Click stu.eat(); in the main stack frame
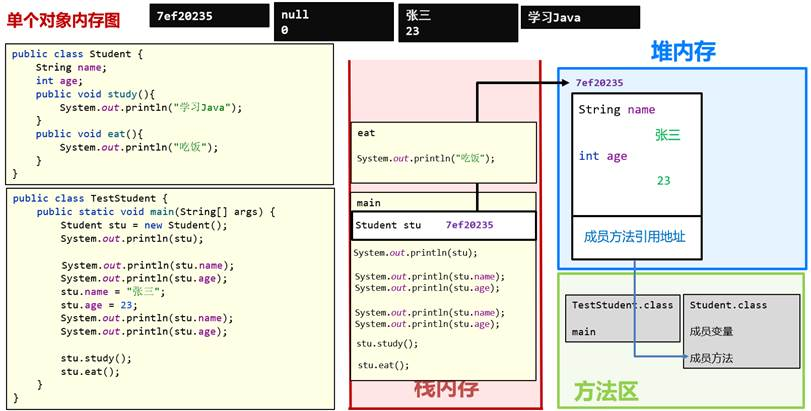This screenshot has width=811, height=411. point(383,365)
